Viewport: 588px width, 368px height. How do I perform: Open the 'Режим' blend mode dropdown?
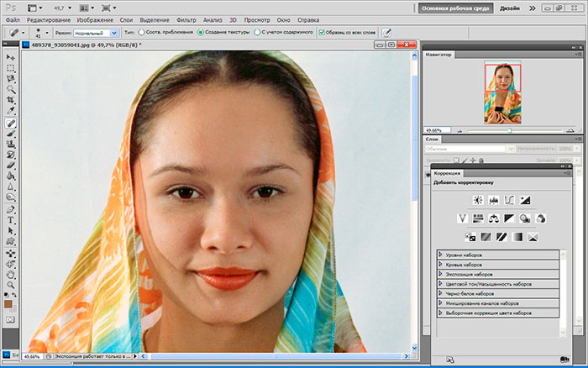[96, 32]
